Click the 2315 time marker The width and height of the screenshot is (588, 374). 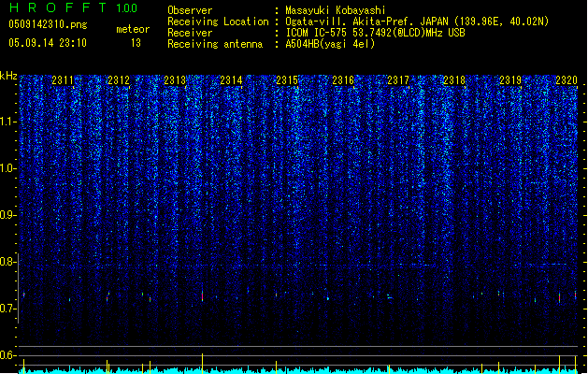[x=287, y=80]
